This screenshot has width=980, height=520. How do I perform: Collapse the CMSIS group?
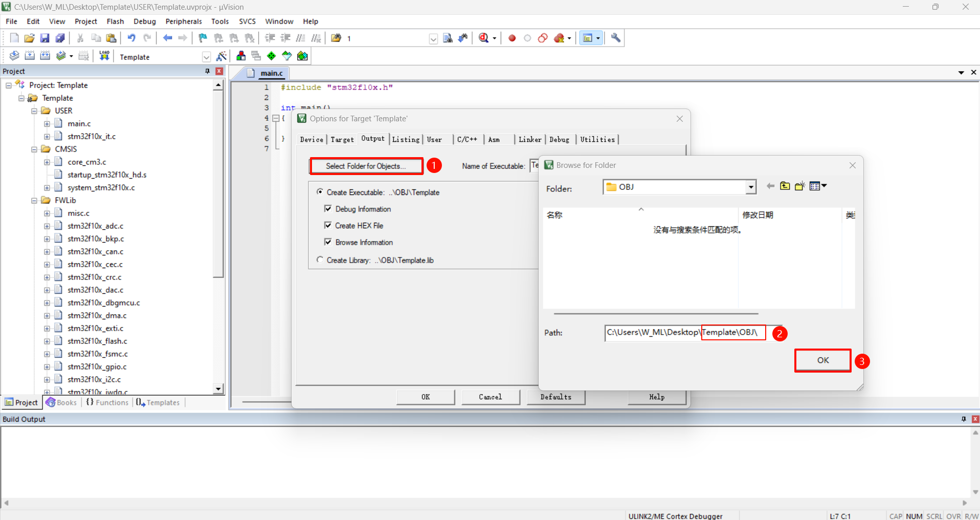point(34,149)
